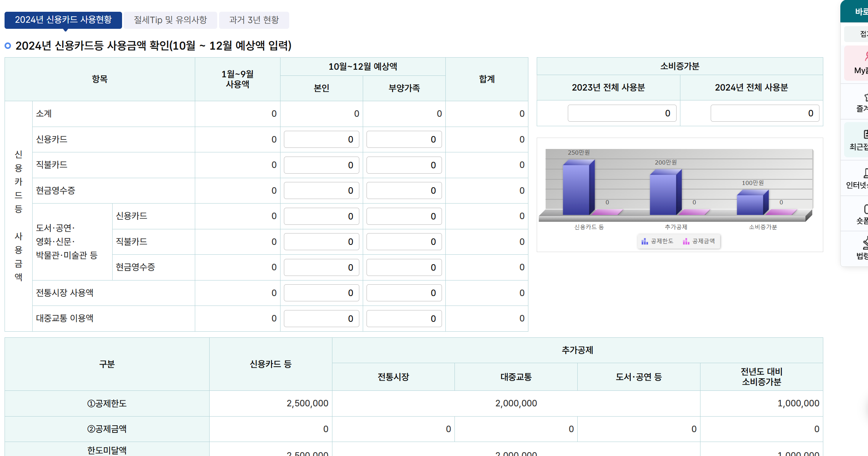868x456 pixels.
Task: Click the 대중교통 이용액 본인 input
Action: pyautogui.click(x=321, y=318)
